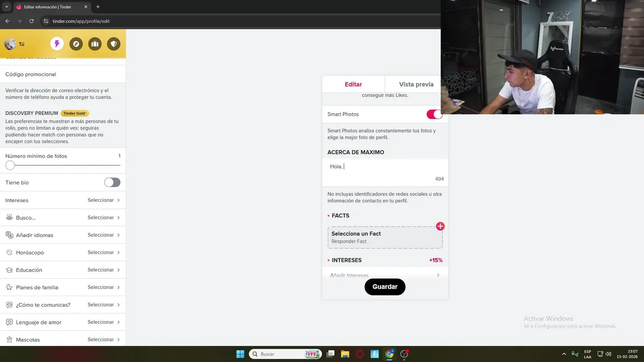Click the bio text field containing Hola,
Screen dimensions: 644x362
point(385,171)
